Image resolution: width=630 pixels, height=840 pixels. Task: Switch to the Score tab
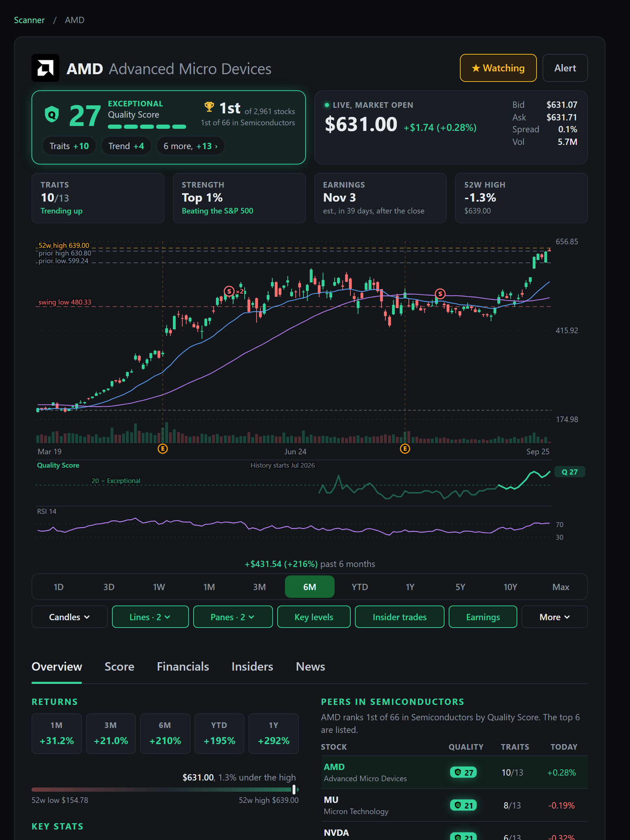(119, 666)
